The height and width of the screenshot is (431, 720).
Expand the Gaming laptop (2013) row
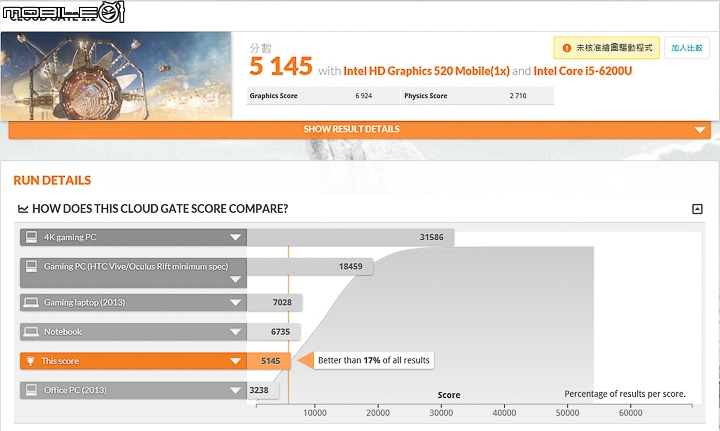click(235, 302)
